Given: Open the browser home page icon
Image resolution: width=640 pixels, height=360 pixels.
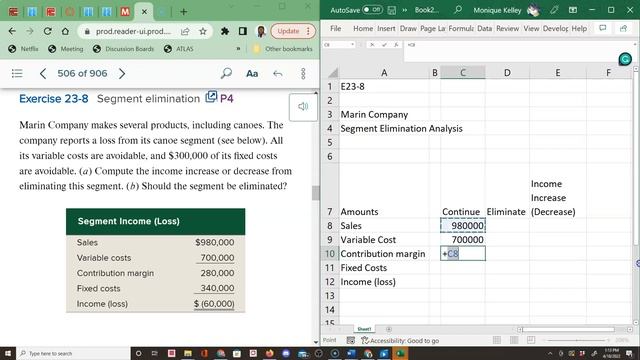Looking at the screenshot, I should click(x=65, y=31).
